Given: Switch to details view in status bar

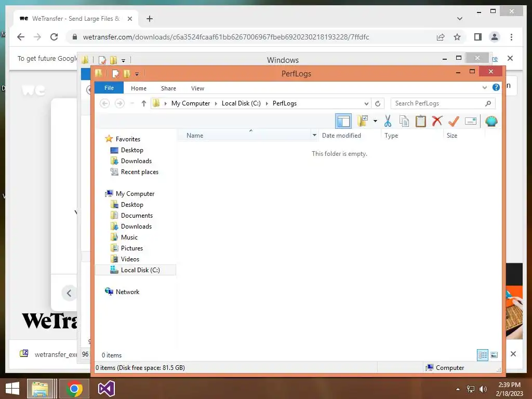Looking at the screenshot, I should tap(483, 355).
